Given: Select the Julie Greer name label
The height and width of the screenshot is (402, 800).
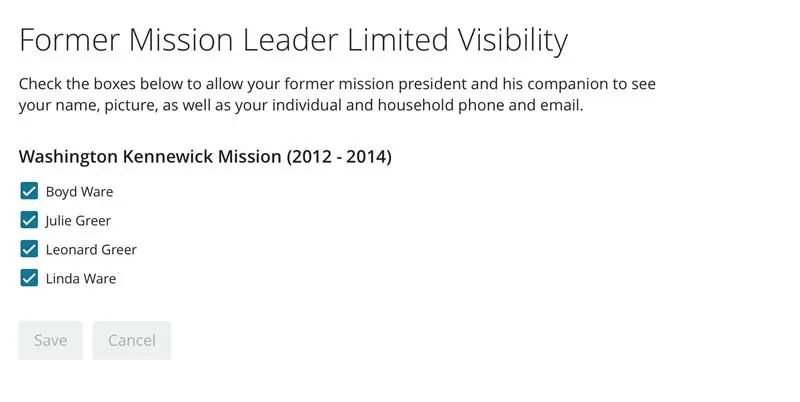Looking at the screenshot, I should tap(78, 220).
